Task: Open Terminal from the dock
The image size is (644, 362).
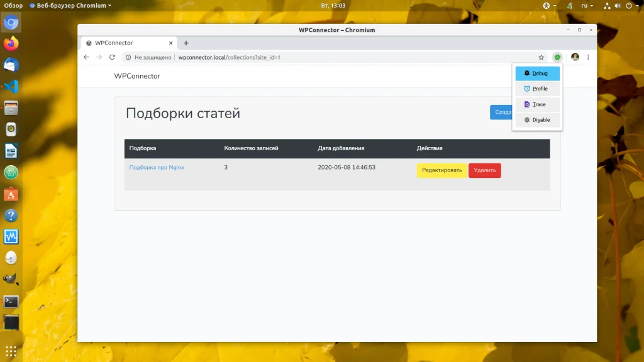Action: (x=11, y=301)
